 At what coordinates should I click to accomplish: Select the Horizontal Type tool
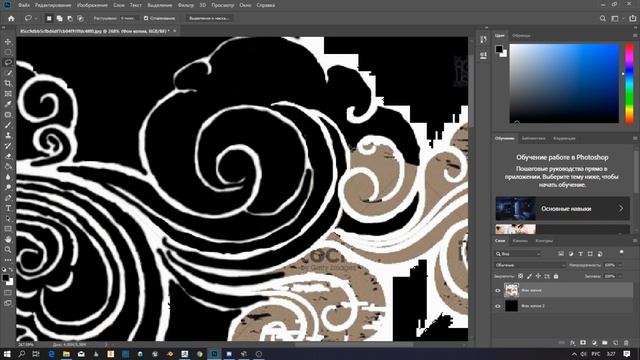[8, 208]
